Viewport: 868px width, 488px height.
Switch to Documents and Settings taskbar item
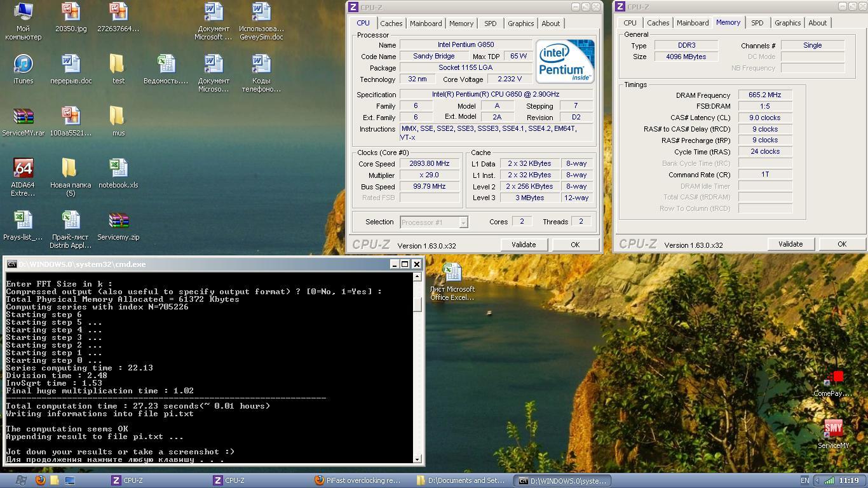[x=462, y=480]
